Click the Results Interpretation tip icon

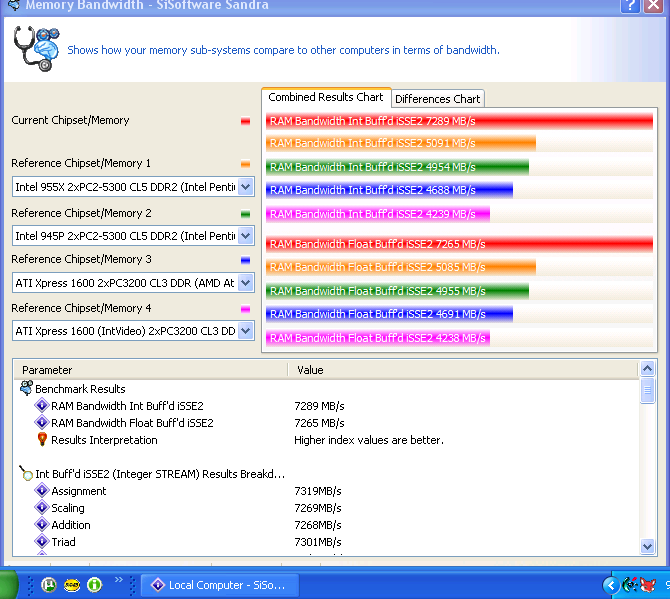coord(42,439)
